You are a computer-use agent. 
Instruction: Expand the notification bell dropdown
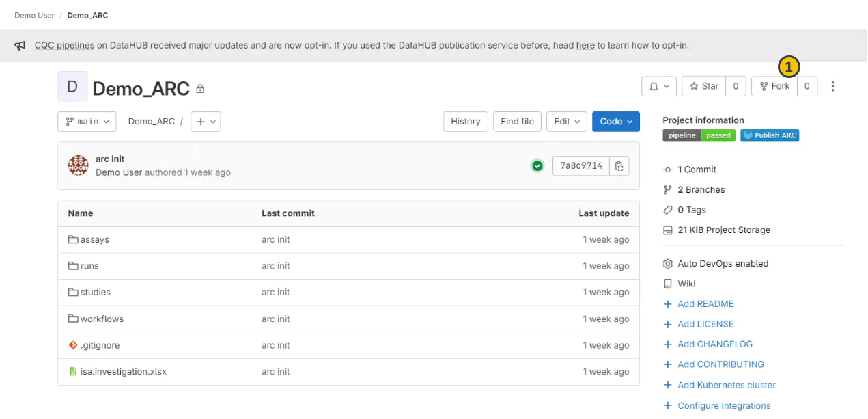(x=658, y=86)
